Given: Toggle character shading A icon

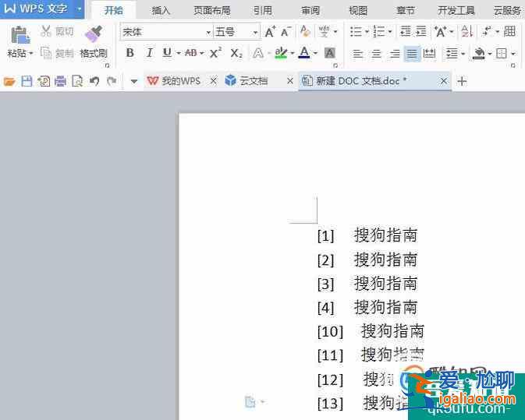Looking at the screenshot, I should pyautogui.click(x=330, y=53).
